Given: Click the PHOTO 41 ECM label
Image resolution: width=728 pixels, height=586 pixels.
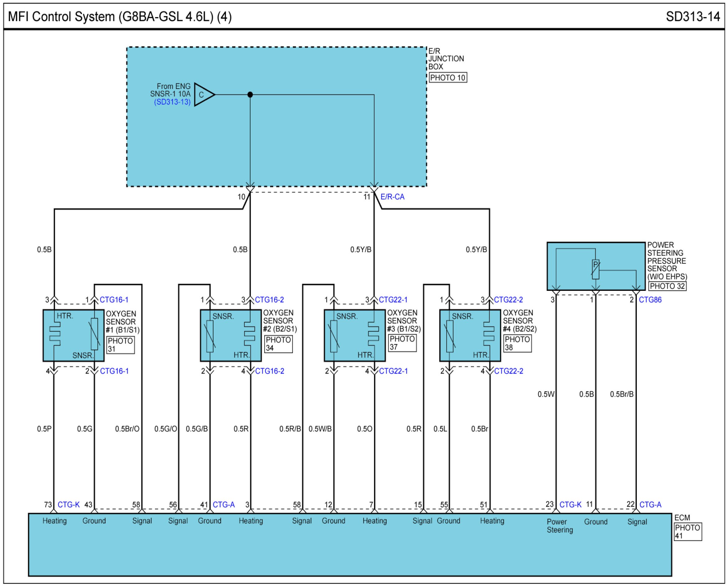Looking at the screenshot, I should (687, 532).
